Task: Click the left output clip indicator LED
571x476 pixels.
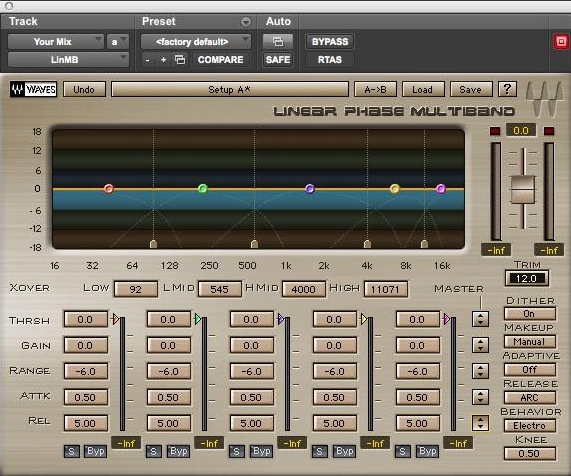Action: click(x=495, y=131)
